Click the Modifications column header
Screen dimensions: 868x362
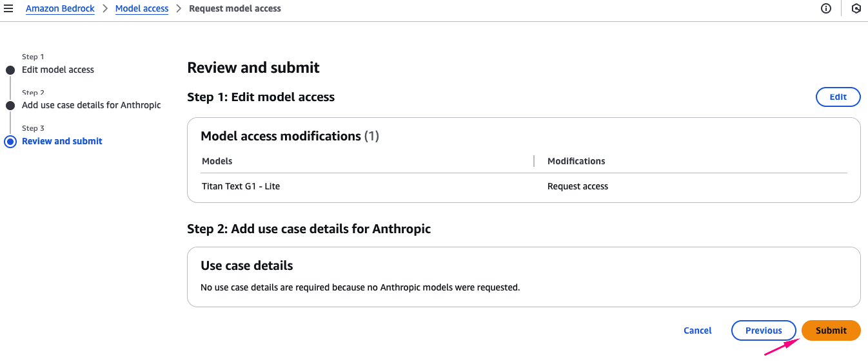(577, 161)
